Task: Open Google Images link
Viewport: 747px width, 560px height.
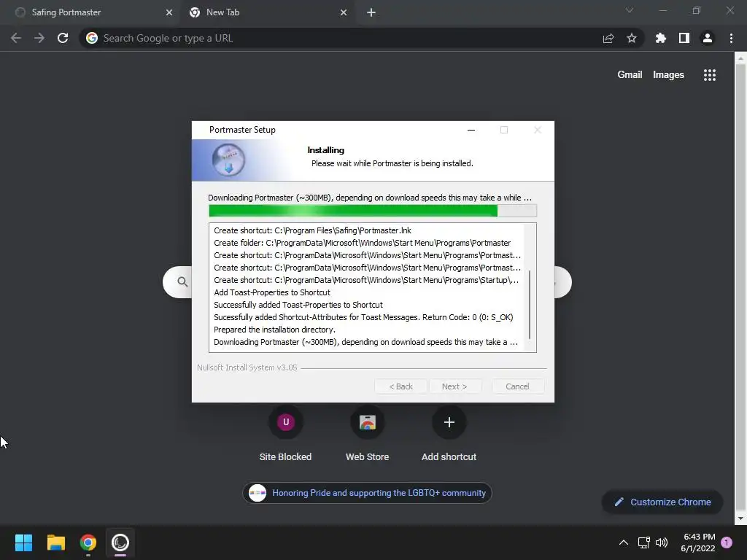Action: 668,75
